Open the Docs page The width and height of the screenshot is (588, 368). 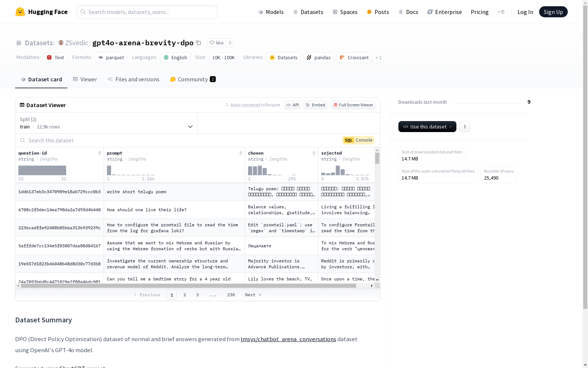coord(408,12)
